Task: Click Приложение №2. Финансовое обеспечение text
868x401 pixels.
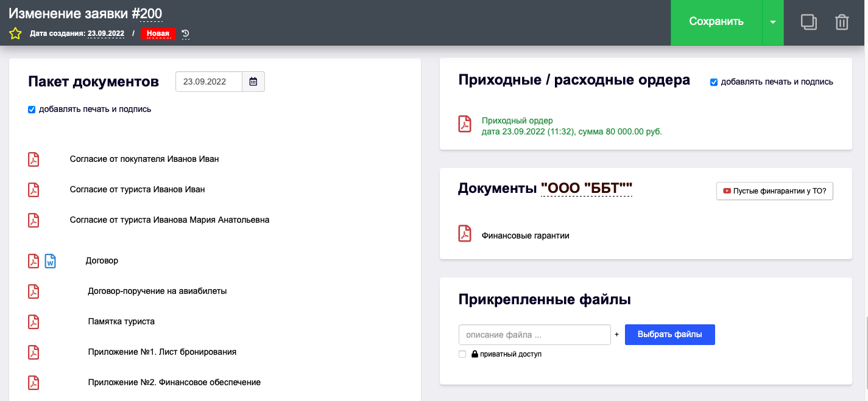Action: pyautogui.click(x=174, y=382)
